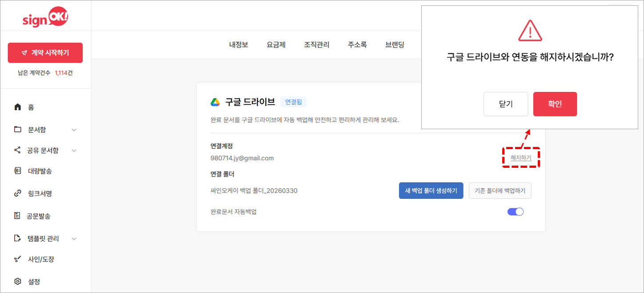This screenshot has width=644, height=293.
Task: Click the 링크서명 link icon
Action: click(18, 194)
